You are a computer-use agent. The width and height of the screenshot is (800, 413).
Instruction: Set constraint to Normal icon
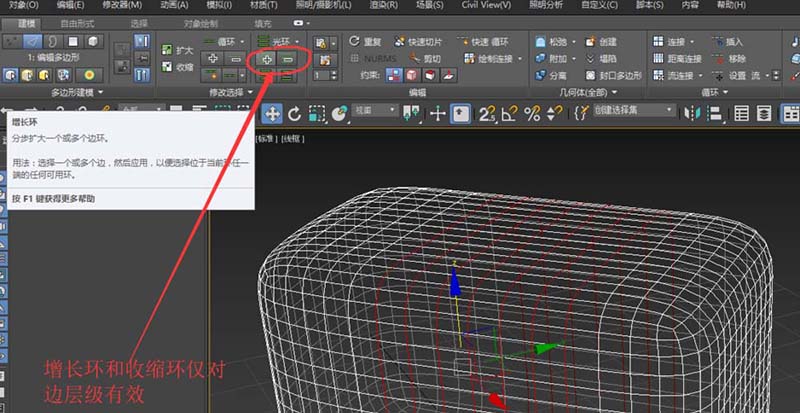(448, 76)
